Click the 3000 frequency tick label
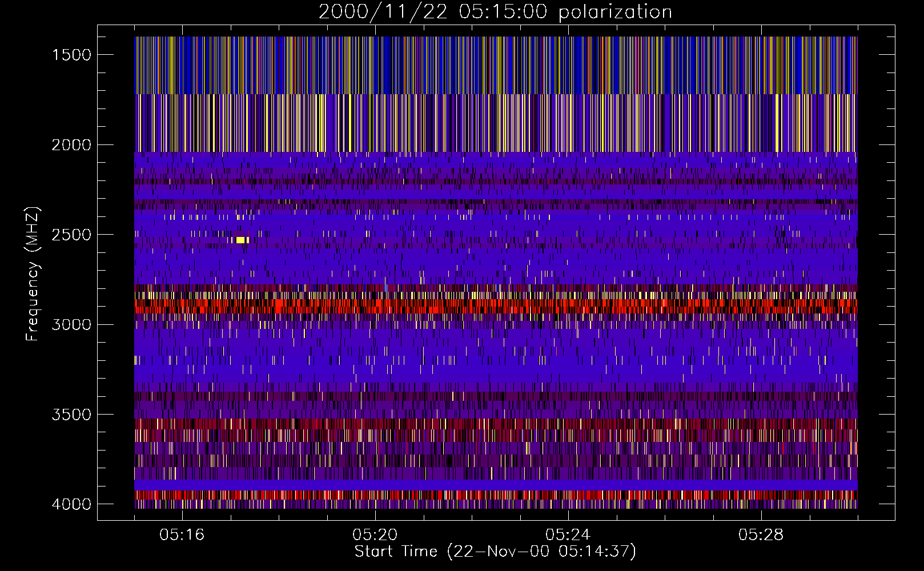 [x=71, y=324]
